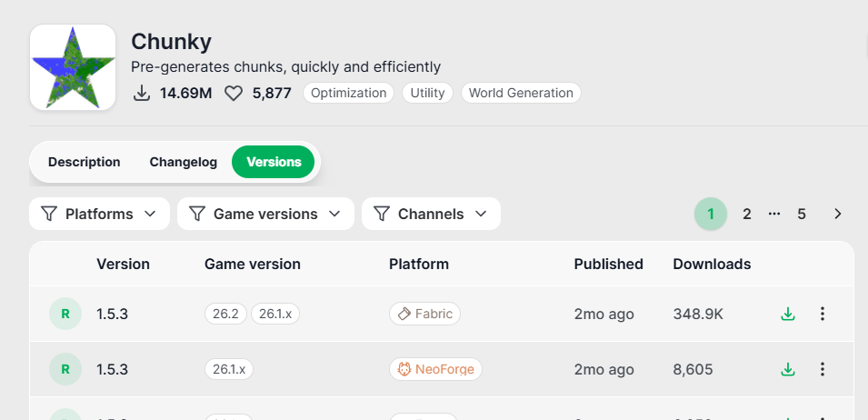Screen dimensions: 868x420
Task: Open more options for the Fabric 1.5.3 row
Action: coord(823,314)
